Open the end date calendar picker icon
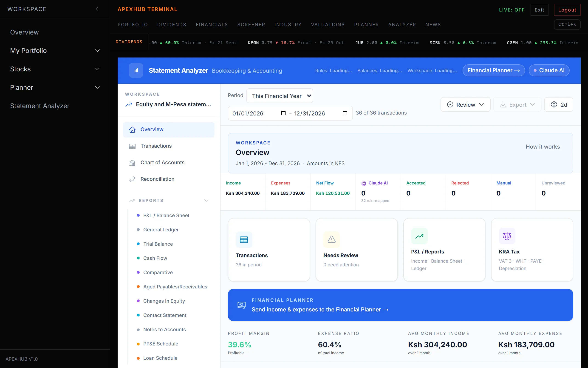Screen dimensions: 588x368 [345, 113]
